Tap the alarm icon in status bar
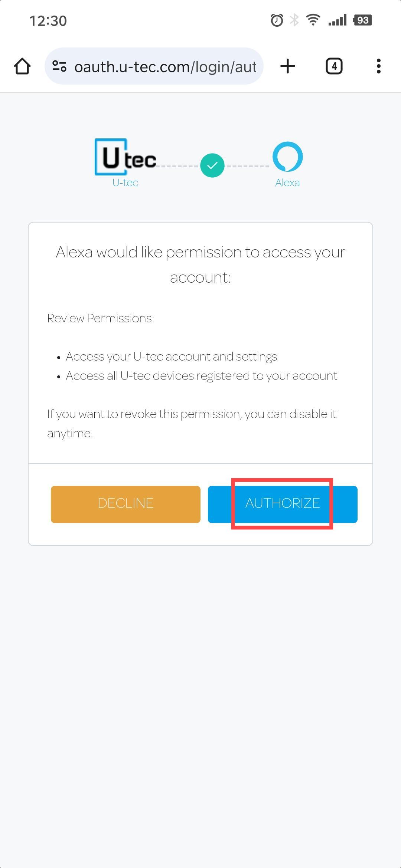The image size is (401, 868). [x=277, y=20]
